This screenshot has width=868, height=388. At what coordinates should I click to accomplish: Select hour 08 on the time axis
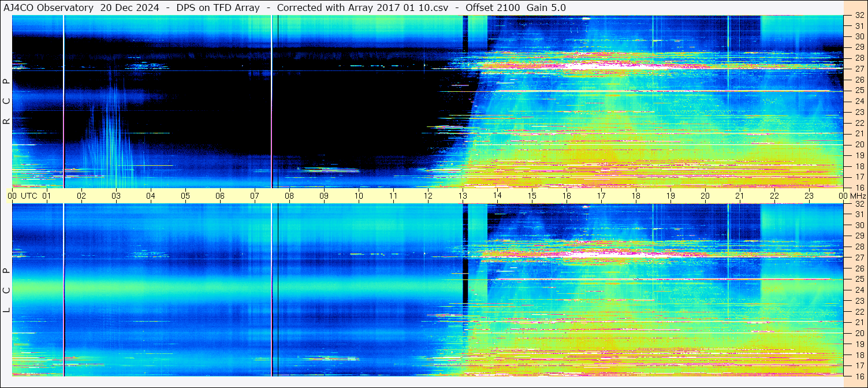coord(289,196)
